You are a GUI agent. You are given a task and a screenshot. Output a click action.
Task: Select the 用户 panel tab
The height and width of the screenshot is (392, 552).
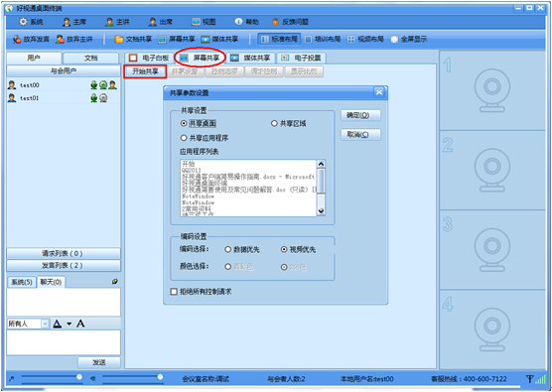[34, 58]
